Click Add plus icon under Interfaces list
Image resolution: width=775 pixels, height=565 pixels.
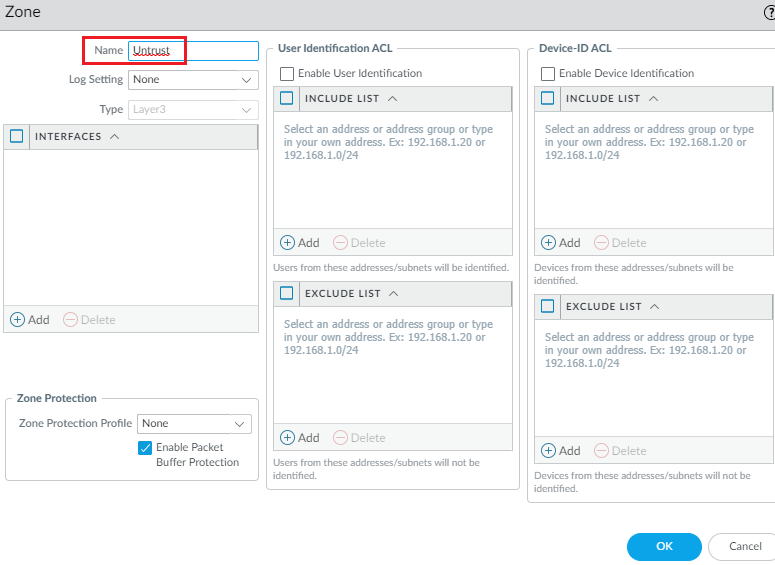[18, 320]
